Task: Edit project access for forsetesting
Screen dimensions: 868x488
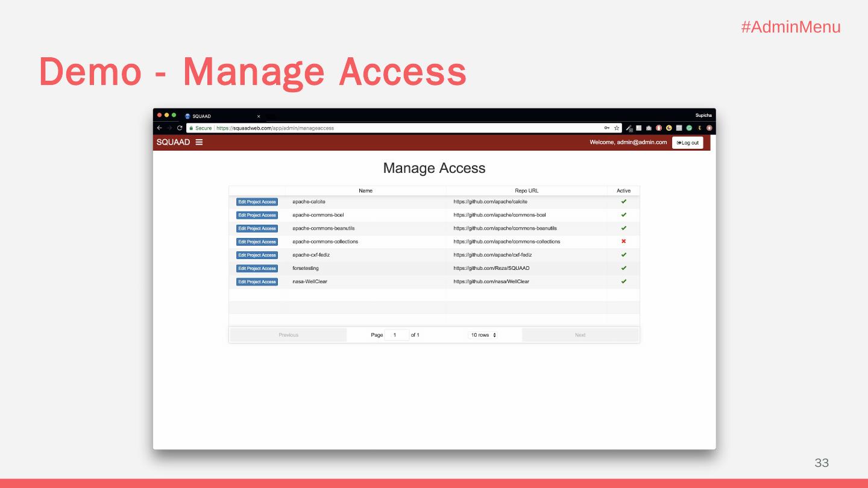Action: click(257, 268)
